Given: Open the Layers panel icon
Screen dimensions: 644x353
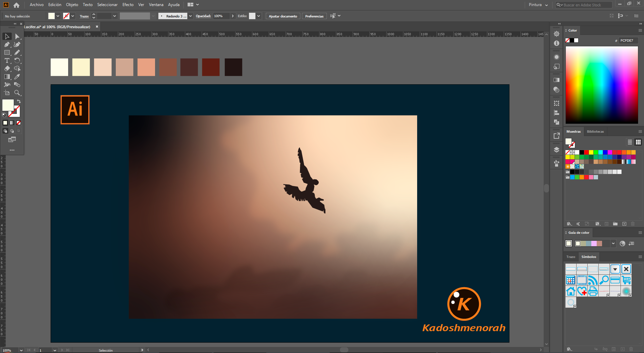Looking at the screenshot, I should click(x=556, y=150).
